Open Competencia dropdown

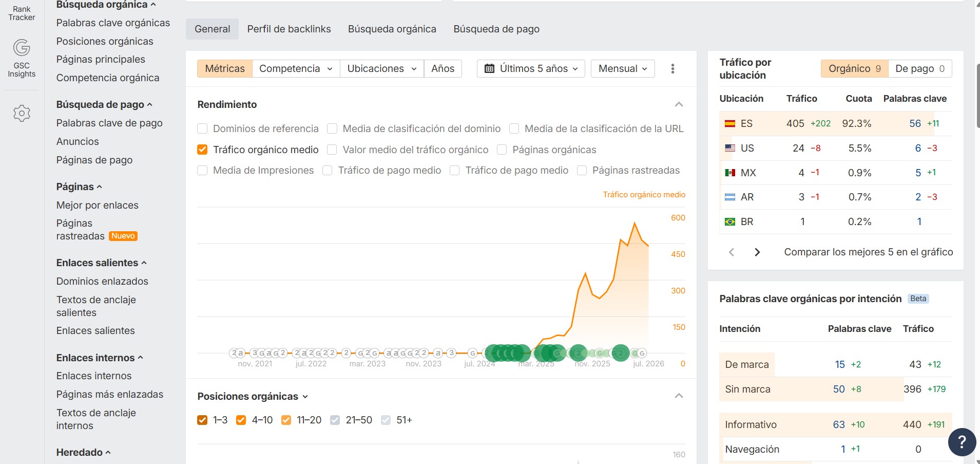tap(296, 68)
